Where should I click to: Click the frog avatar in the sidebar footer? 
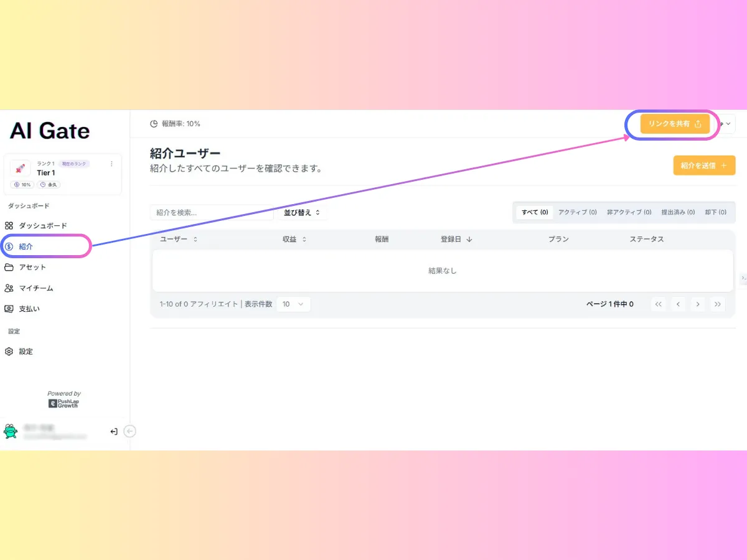tap(11, 431)
